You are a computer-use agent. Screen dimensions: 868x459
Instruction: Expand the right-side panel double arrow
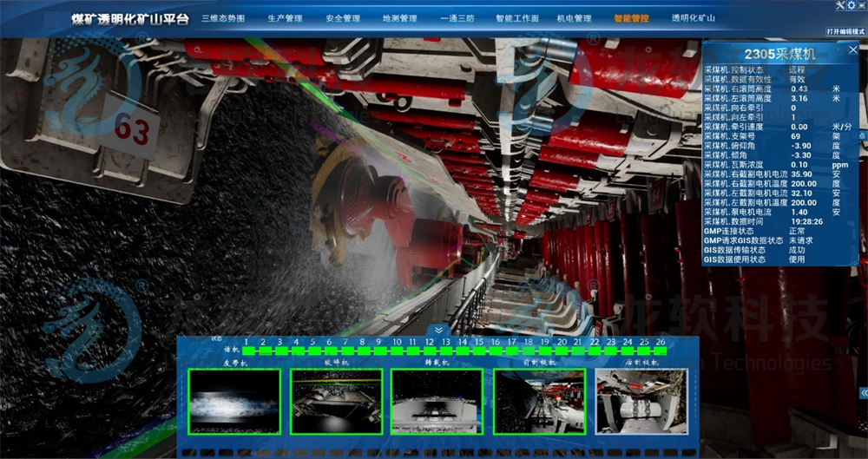coord(863,393)
